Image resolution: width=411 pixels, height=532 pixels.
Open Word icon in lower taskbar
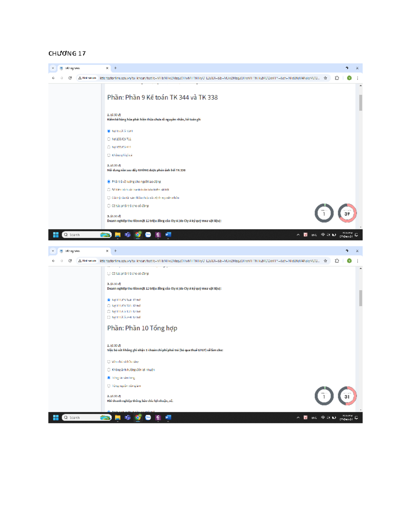tap(168, 417)
